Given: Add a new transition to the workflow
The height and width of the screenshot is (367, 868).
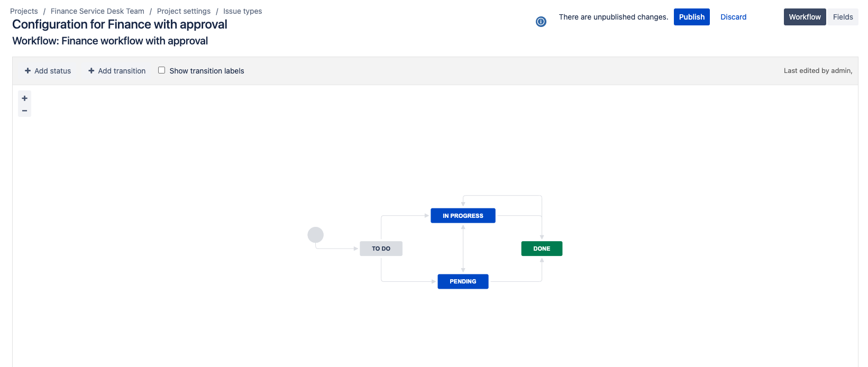Looking at the screenshot, I should tap(117, 71).
